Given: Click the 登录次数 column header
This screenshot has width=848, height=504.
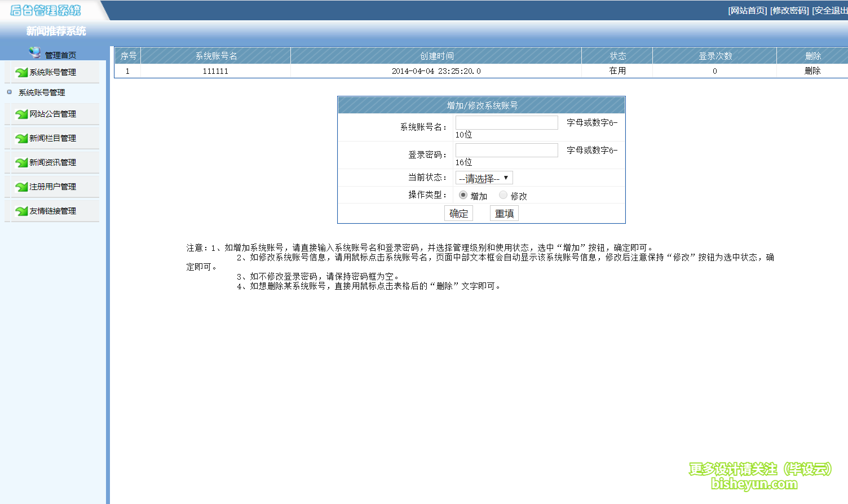Looking at the screenshot, I should pyautogui.click(x=715, y=56).
